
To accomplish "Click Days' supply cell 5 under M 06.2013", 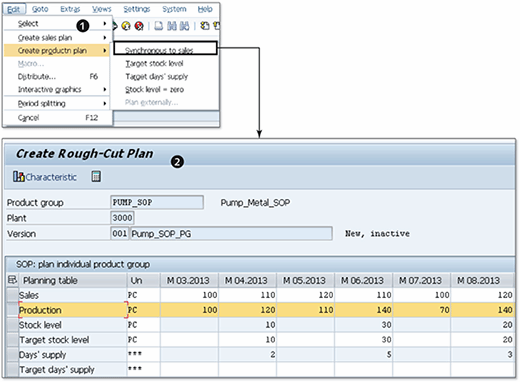I will coord(363,355).
